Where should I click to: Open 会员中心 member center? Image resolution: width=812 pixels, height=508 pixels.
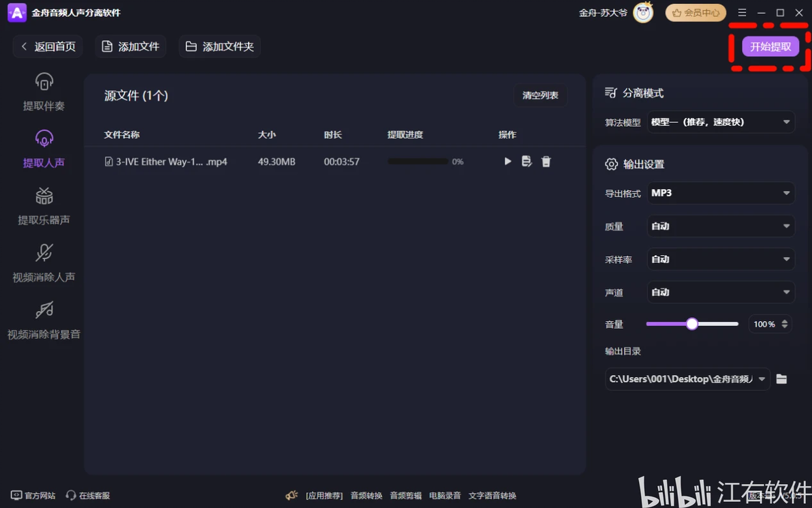tap(696, 13)
